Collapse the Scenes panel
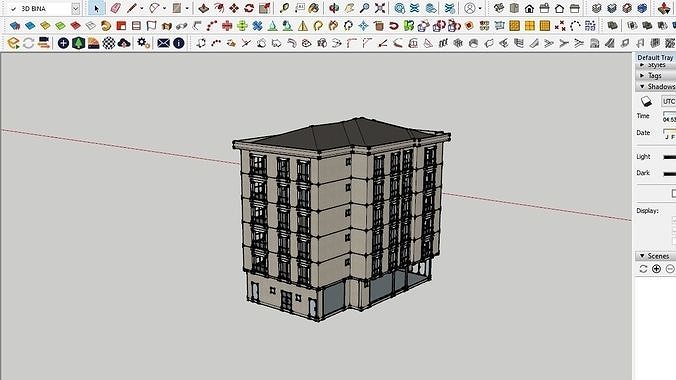676x380 pixels. 655,256
